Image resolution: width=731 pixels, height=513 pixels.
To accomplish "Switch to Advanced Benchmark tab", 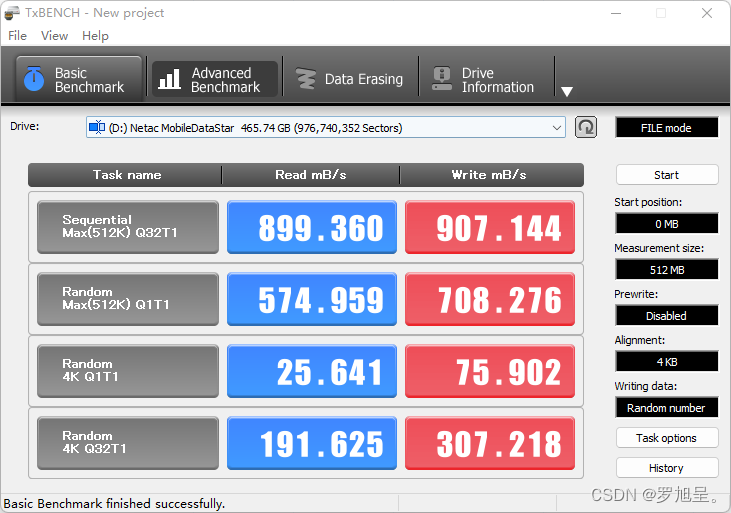I will pos(215,79).
